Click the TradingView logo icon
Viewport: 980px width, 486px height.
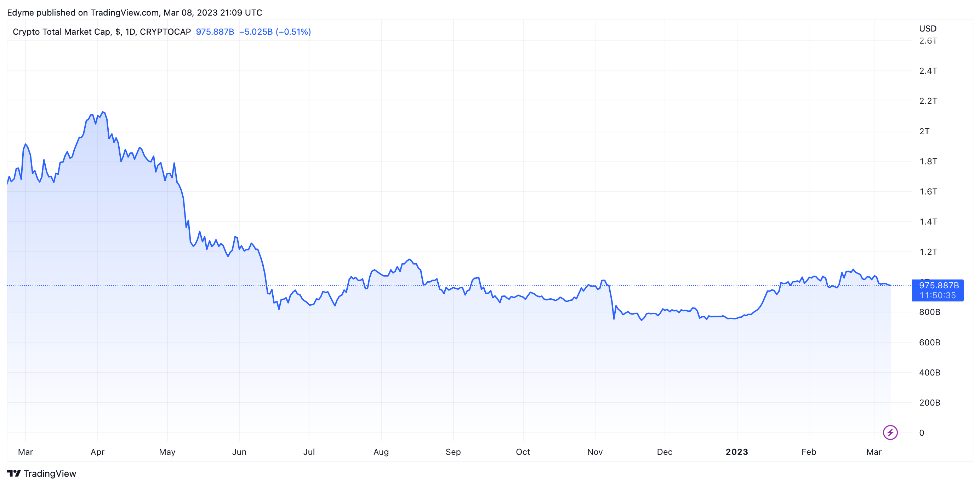tap(14, 473)
